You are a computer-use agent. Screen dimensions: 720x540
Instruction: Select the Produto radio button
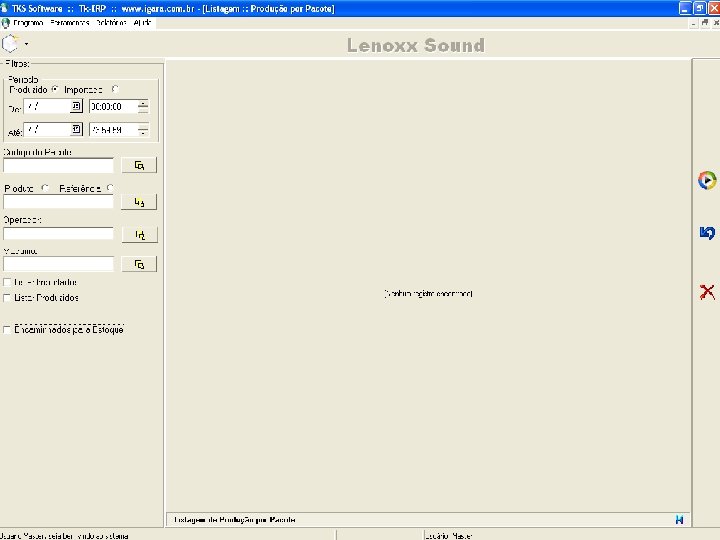click(45, 188)
